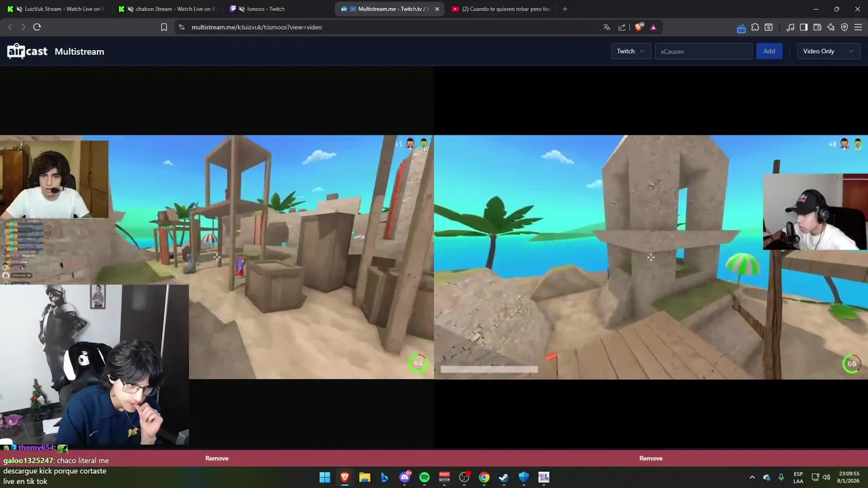Bookmark this page with the bookmark icon
The height and width of the screenshot is (488, 868).
click(164, 27)
